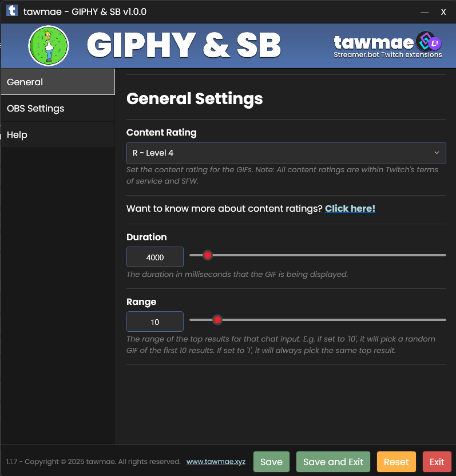Click the orange Reset button
Viewport: 456px width, 476px height.
[x=396, y=462]
